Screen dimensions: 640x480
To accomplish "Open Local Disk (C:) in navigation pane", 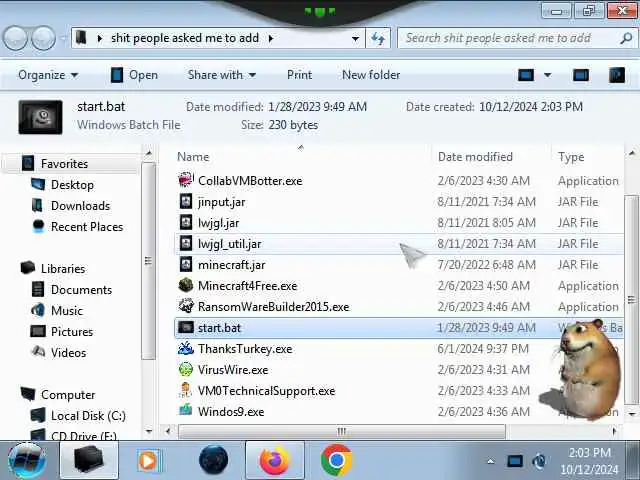I will [x=88, y=416].
